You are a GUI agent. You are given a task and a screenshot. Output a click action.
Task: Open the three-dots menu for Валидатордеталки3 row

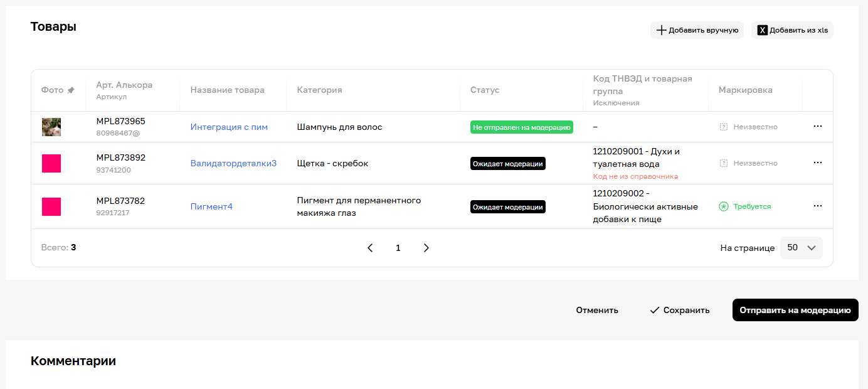tap(817, 163)
